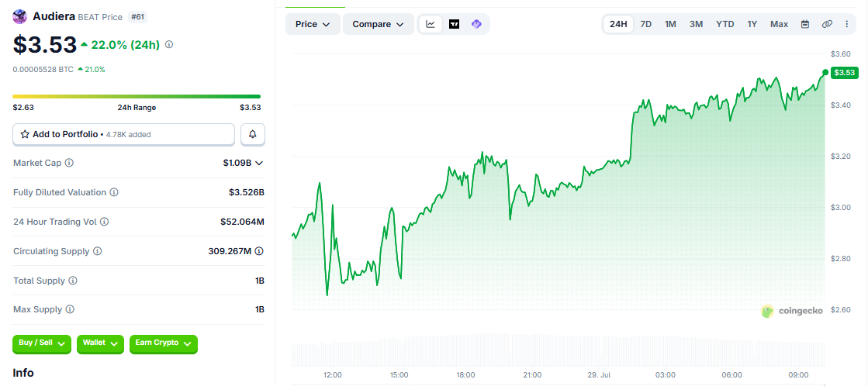The image size is (868, 386).
Task: Copy chart link icon
Action: pos(827,24)
